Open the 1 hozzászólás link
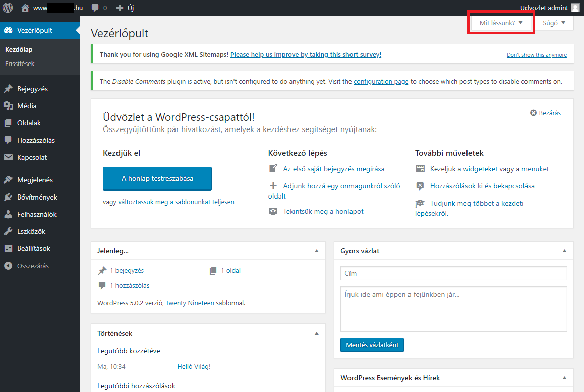The width and height of the screenshot is (584, 392). (130, 285)
